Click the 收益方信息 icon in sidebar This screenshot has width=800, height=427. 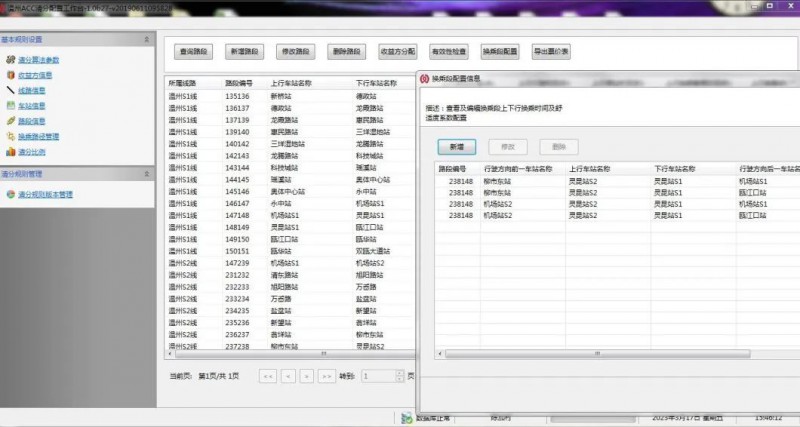click(x=9, y=75)
